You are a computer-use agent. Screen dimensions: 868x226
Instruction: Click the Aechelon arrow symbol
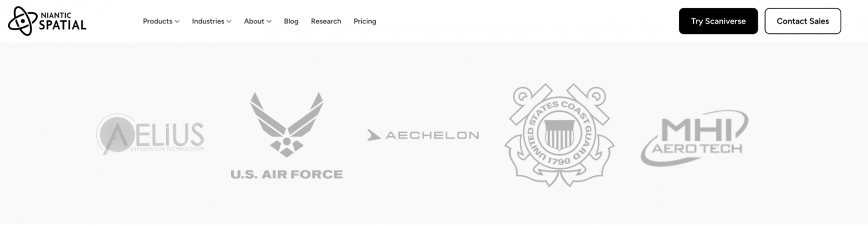(x=374, y=135)
